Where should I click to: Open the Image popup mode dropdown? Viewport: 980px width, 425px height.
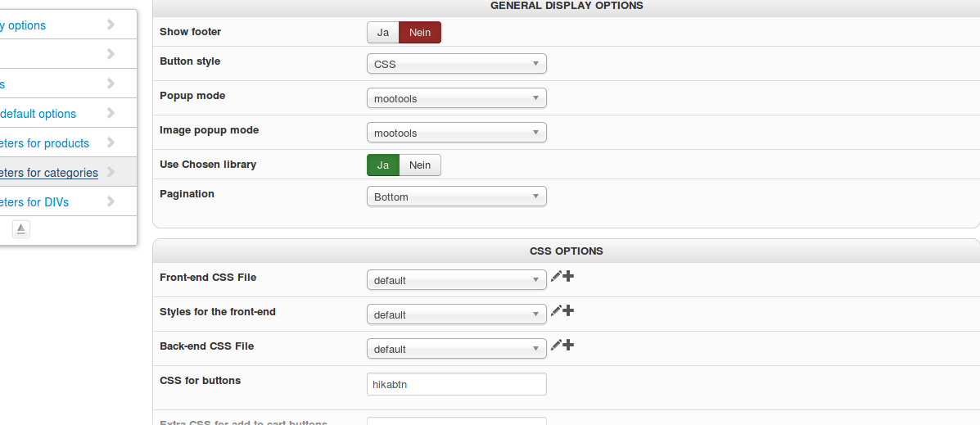pos(456,133)
